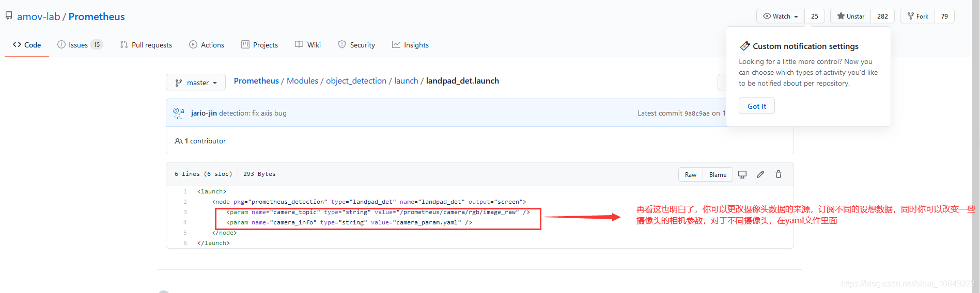Select line number 5 in code
The height and width of the screenshot is (293, 980).
tap(185, 233)
